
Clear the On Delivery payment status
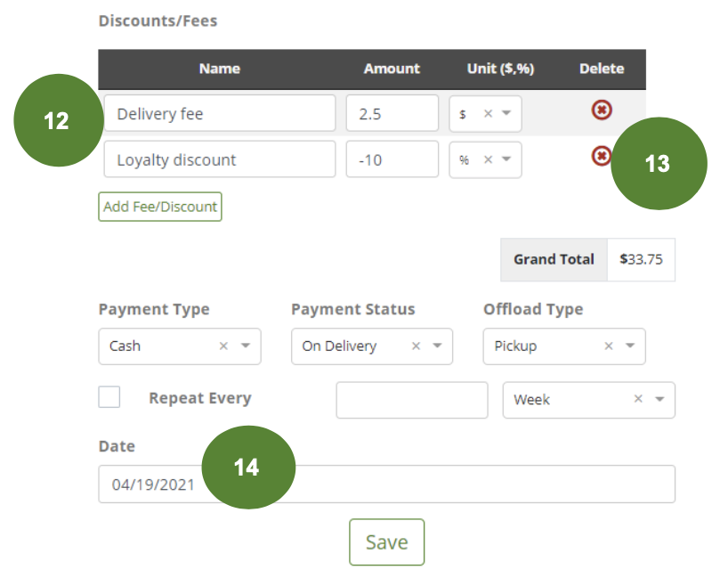point(416,346)
